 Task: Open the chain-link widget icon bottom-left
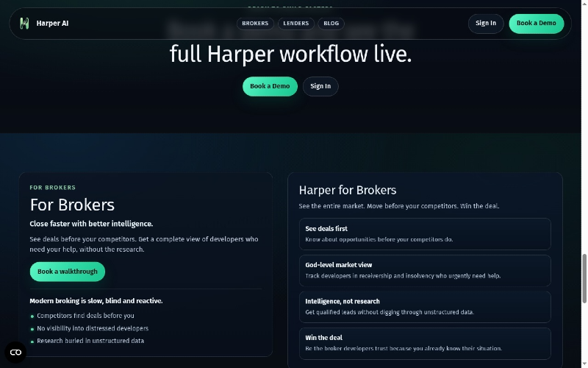coord(15,353)
